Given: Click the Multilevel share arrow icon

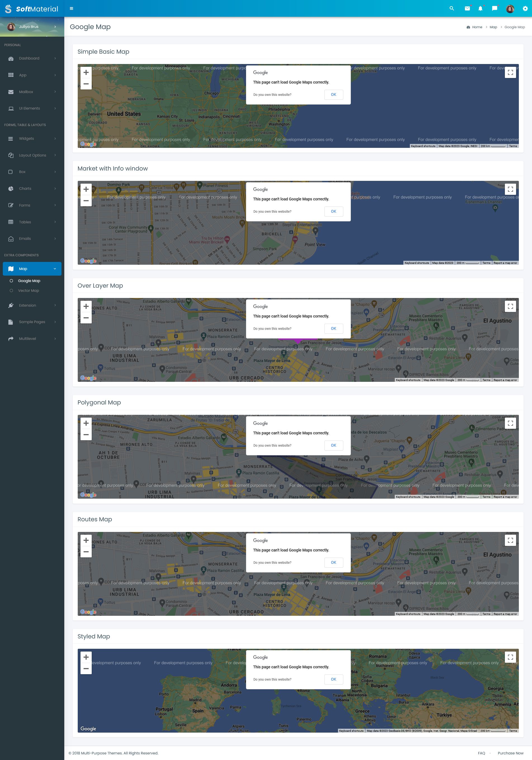Looking at the screenshot, I should 11,338.
